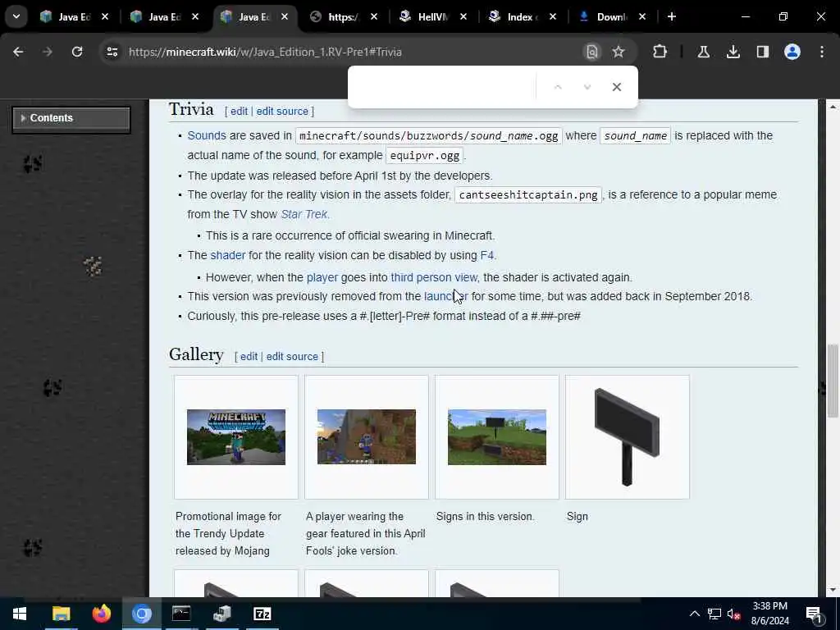This screenshot has height=630, width=840.
Task: Go to previous find result
Action: [x=558, y=87]
